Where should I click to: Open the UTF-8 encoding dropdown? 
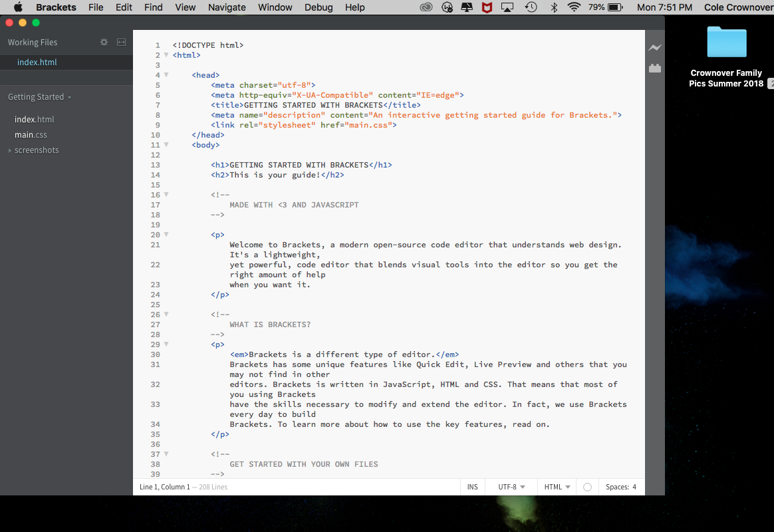tap(511, 487)
